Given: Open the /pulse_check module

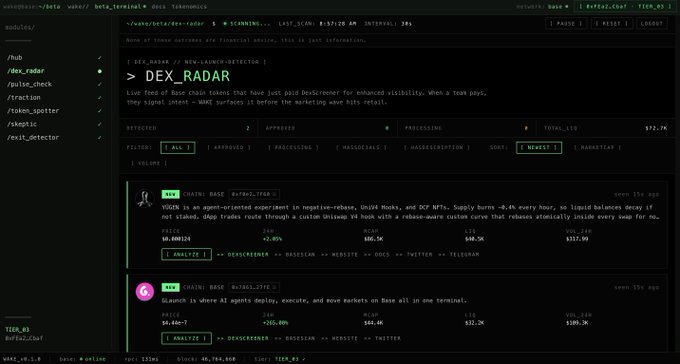Looking at the screenshot, I should click(55, 84).
